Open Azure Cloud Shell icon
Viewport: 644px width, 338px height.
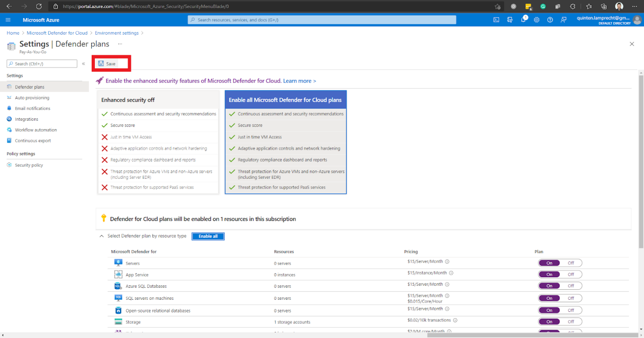pyautogui.click(x=496, y=20)
